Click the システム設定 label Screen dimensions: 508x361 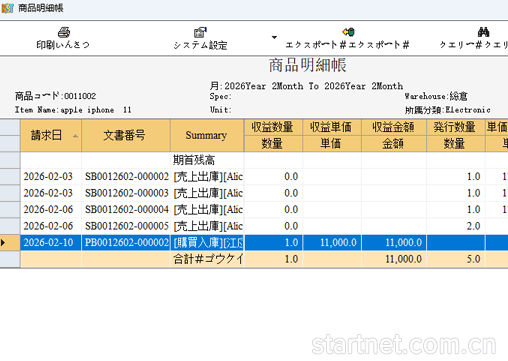click(x=200, y=45)
